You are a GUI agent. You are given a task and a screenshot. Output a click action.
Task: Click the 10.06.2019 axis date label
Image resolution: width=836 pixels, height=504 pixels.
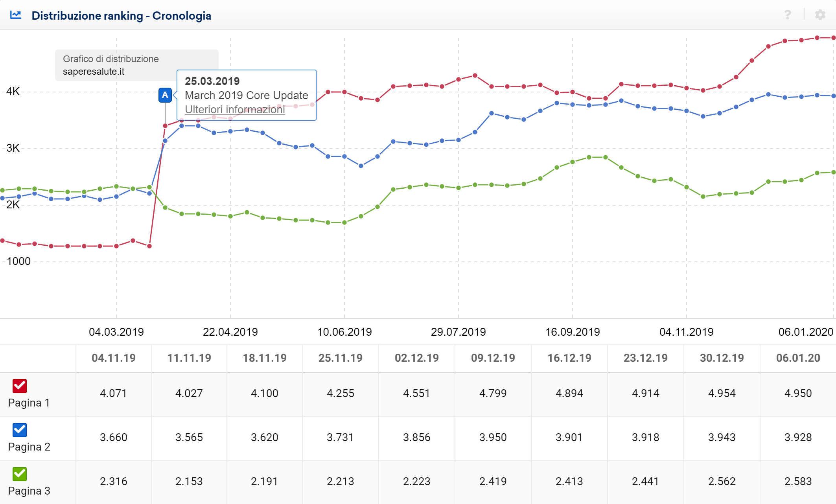tap(344, 332)
